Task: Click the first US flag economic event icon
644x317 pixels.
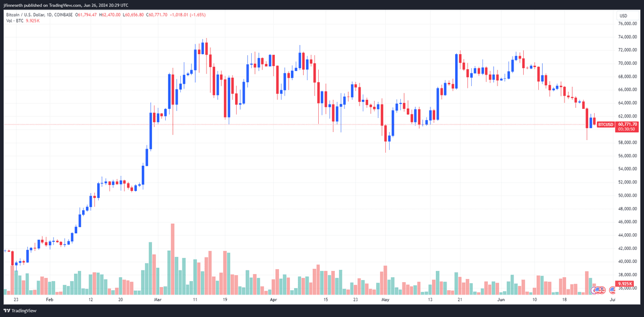Action: point(598,290)
